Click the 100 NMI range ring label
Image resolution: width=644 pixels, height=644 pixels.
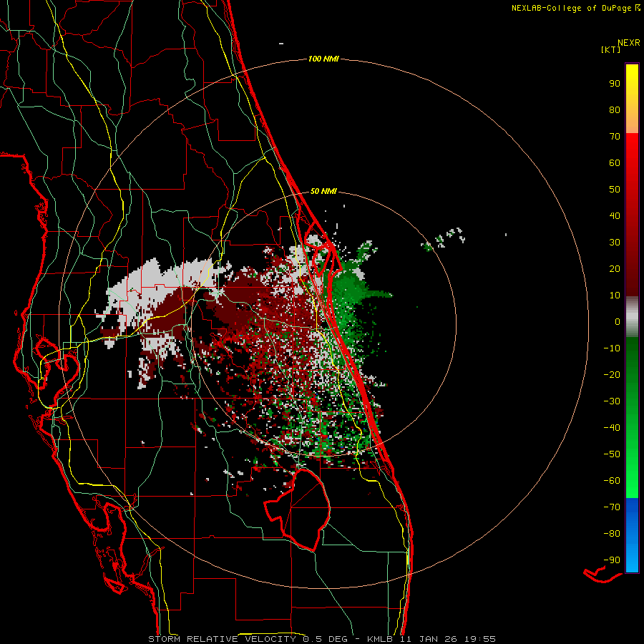(323, 59)
